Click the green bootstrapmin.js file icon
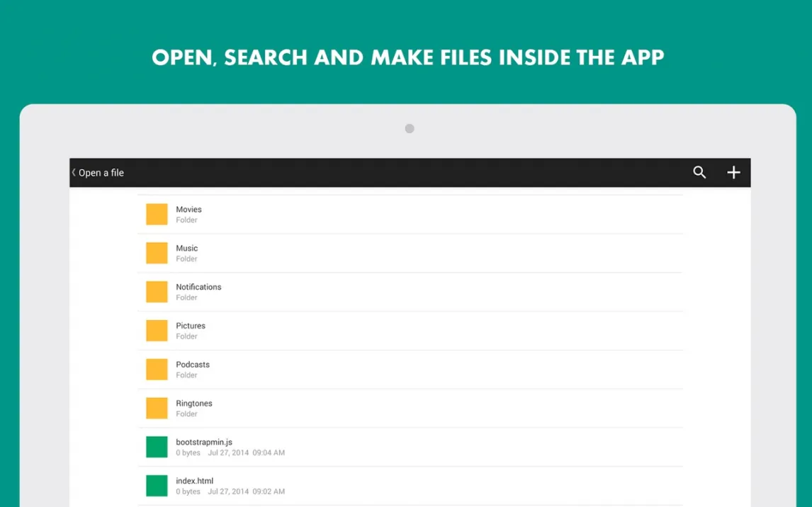Screen dimensions: 812x507 [157, 447]
